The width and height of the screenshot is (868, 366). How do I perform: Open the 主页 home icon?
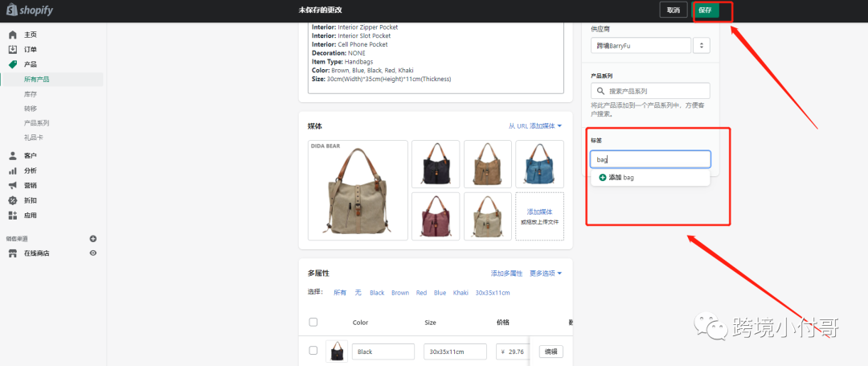(13, 35)
